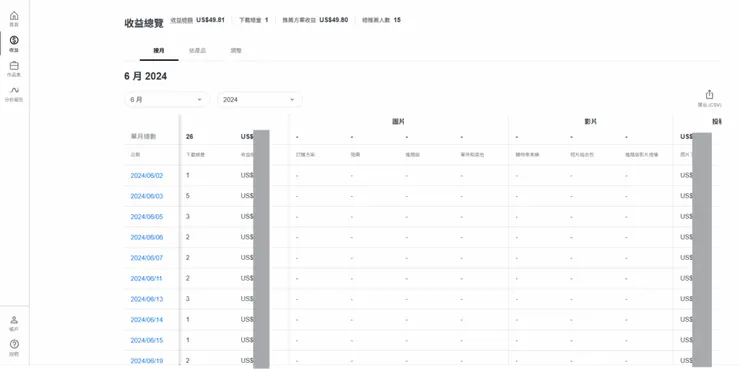This screenshot has width=740, height=369.
Task: Click the total referrals count 15
Action: point(397,20)
